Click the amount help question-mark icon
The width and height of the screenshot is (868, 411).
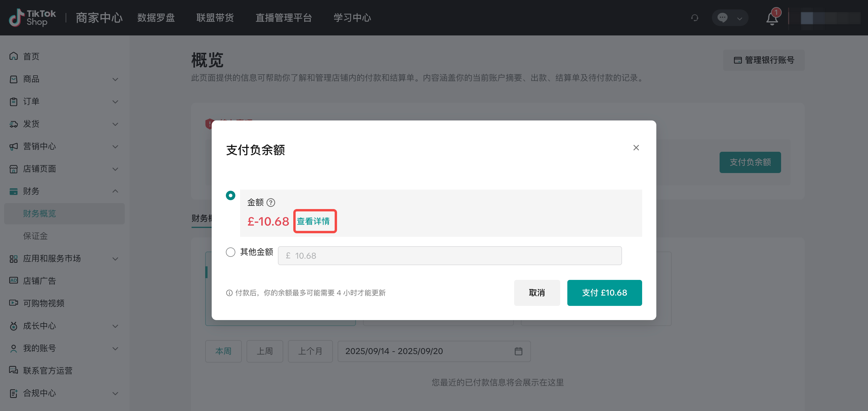pos(271,202)
